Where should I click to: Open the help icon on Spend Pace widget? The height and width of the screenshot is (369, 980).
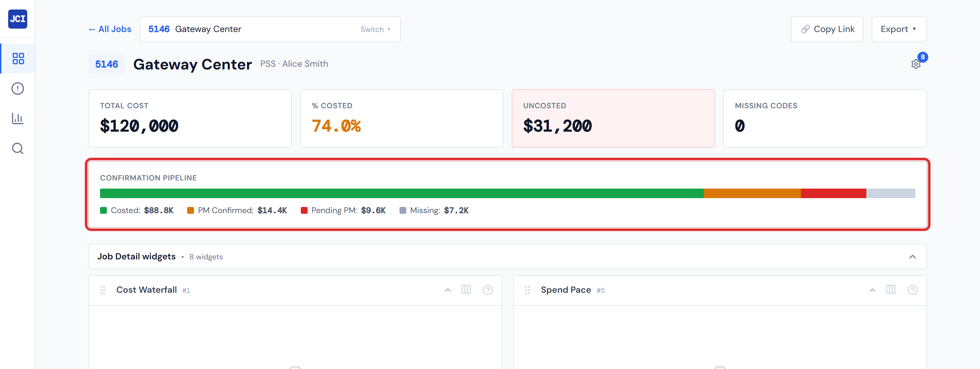pos(913,289)
